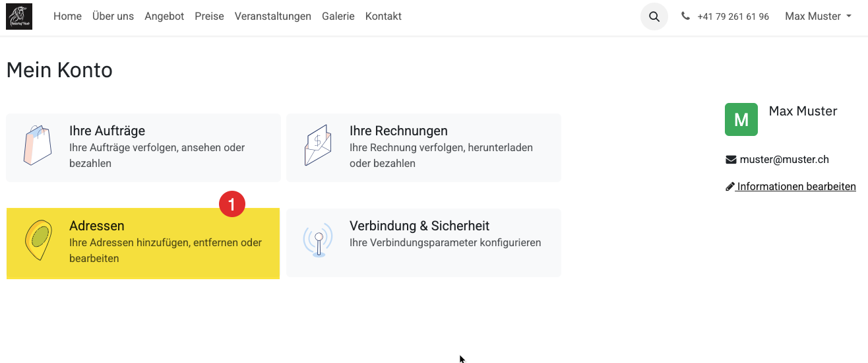The image size is (868, 363).
Task: Click the green M avatar
Action: [x=741, y=119]
